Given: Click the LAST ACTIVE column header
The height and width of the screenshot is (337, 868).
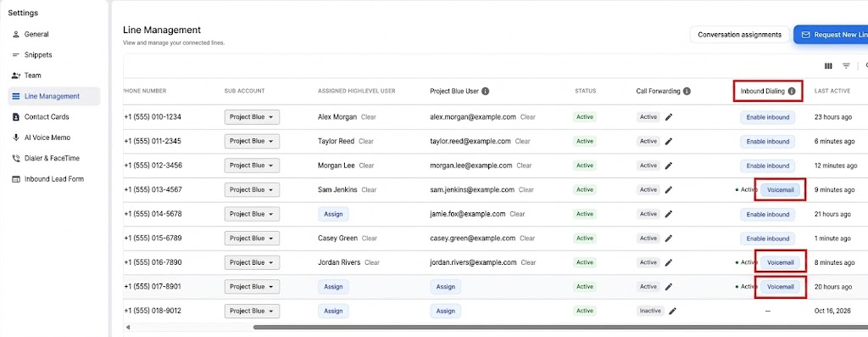Looking at the screenshot, I should click(x=832, y=91).
